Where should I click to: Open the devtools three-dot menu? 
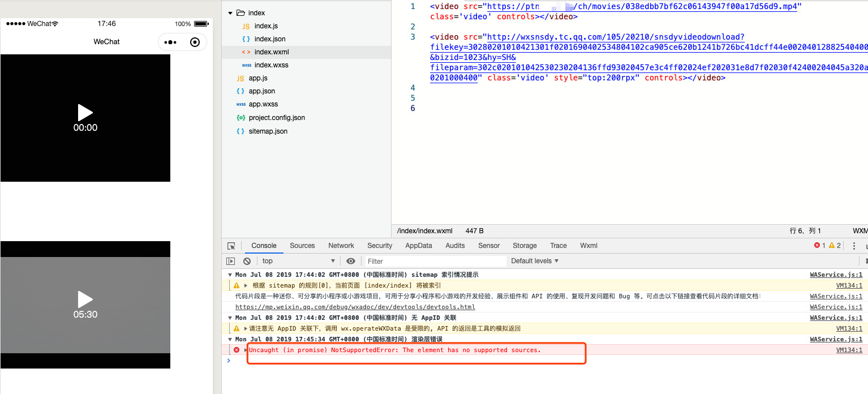click(x=854, y=246)
